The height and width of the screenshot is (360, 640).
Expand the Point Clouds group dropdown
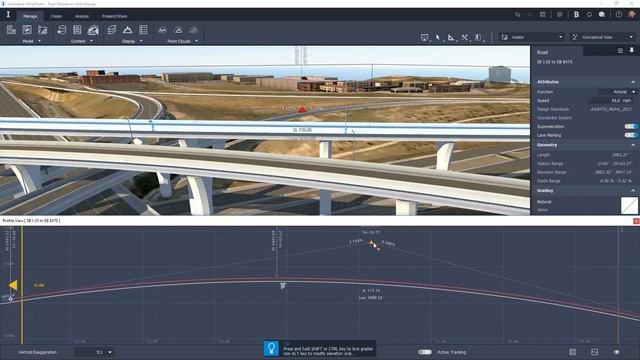click(197, 41)
